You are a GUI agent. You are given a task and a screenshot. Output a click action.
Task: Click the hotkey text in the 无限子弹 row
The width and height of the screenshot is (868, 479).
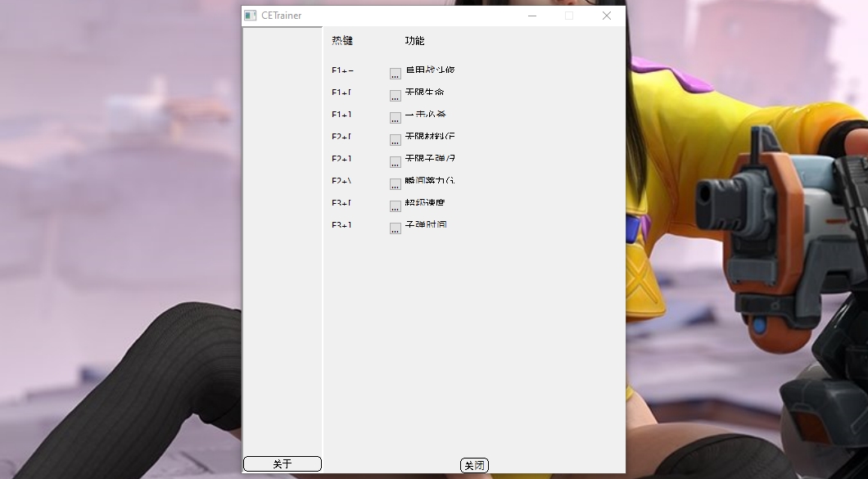341,159
